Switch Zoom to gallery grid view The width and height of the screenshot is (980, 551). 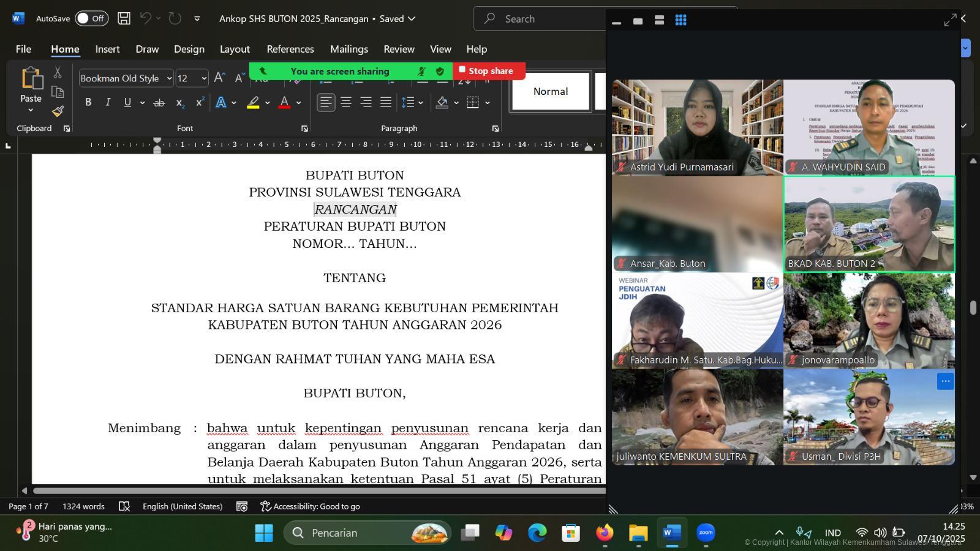[680, 20]
